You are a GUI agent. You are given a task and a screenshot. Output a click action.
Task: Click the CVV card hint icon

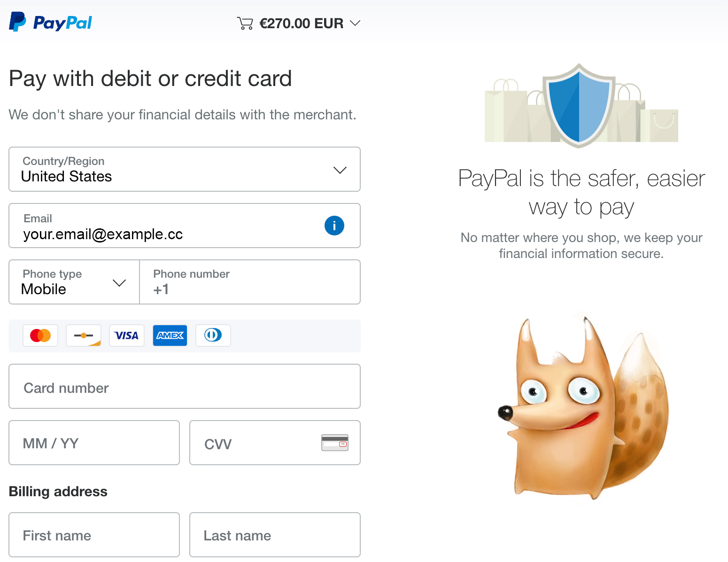335,443
